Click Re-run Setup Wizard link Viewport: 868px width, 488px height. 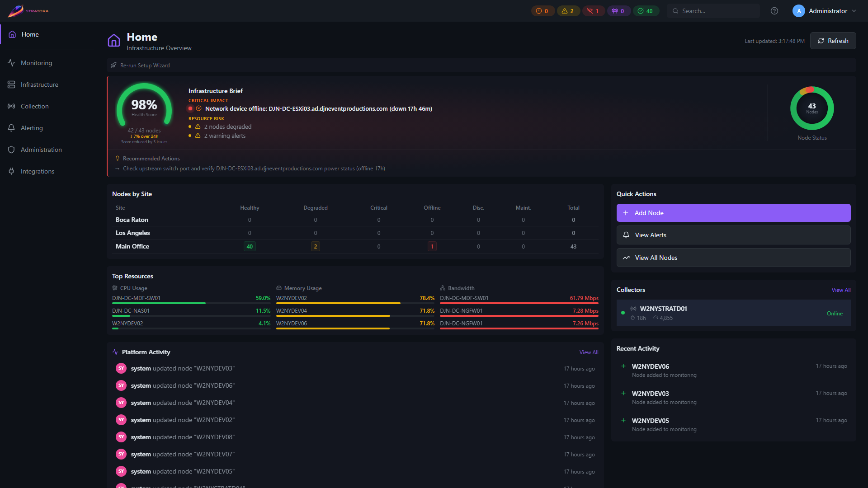click(145, 66)
